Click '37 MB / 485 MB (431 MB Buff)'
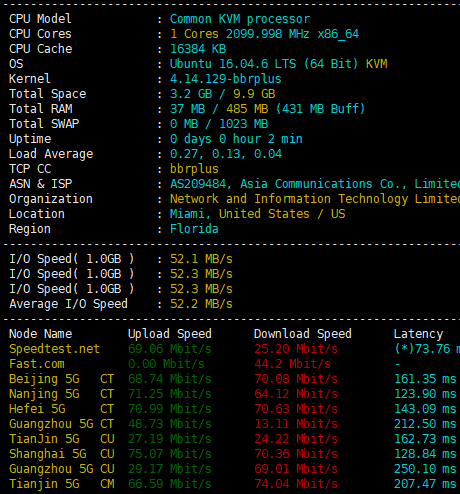 268,109
